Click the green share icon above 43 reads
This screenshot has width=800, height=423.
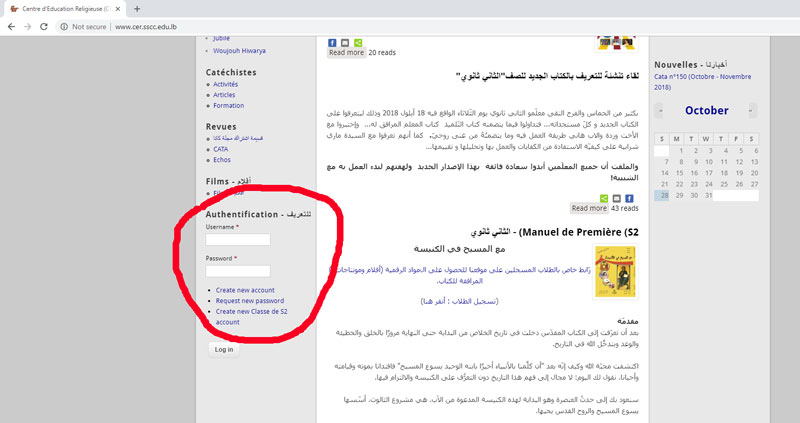604,198
